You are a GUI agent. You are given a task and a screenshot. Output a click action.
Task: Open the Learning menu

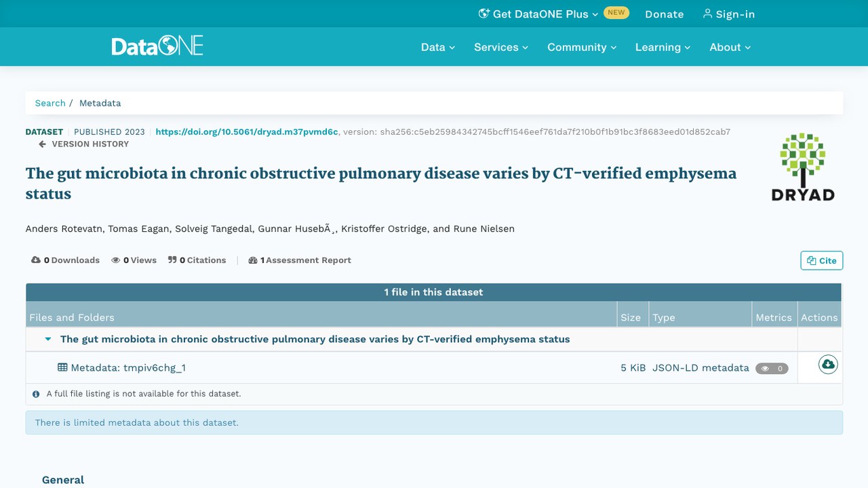[x=663, y=47]
